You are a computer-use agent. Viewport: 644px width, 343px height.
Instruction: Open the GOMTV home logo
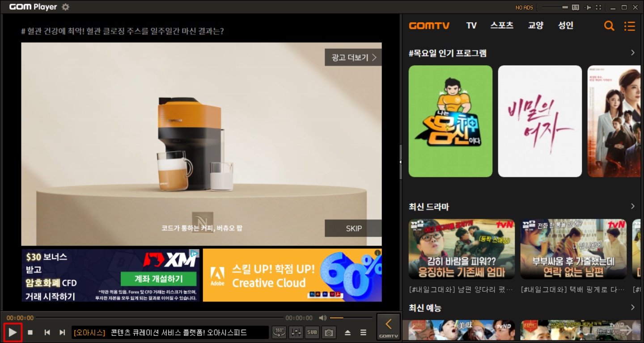tap(429, 26)
